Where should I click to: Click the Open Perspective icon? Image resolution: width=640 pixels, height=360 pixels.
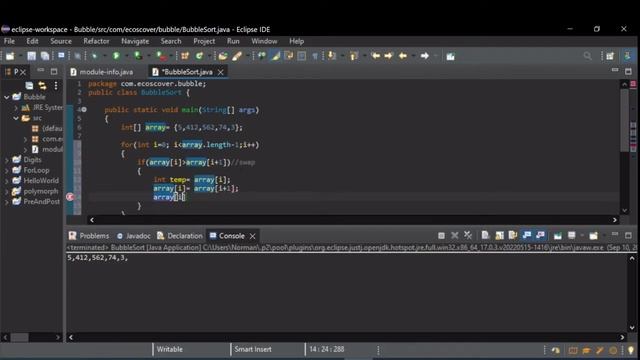610,56
